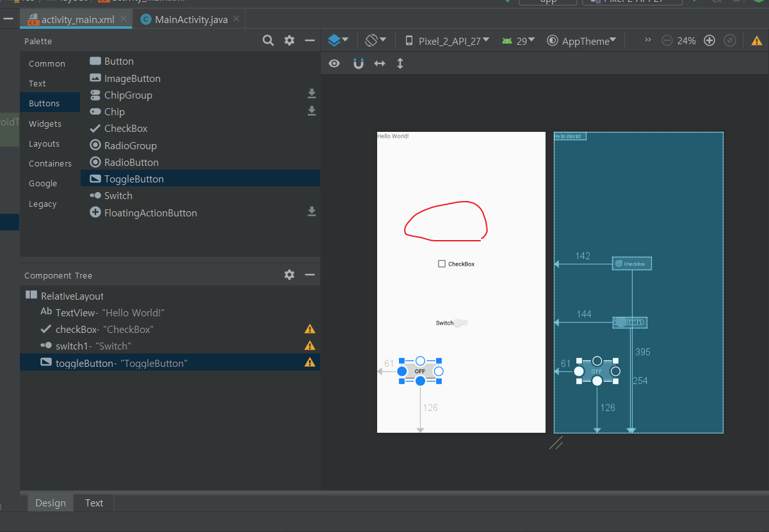Select Chip in the palette

tap(200, 111)
